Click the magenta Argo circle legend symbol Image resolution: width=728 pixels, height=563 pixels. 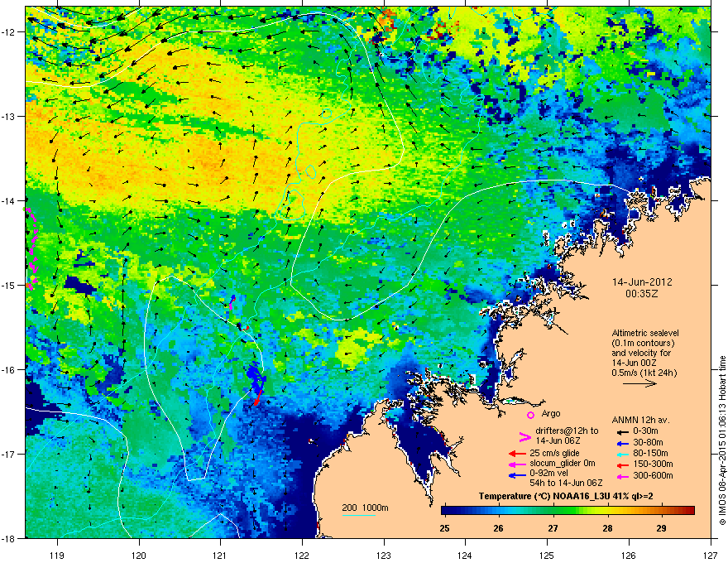click(530, 415)
